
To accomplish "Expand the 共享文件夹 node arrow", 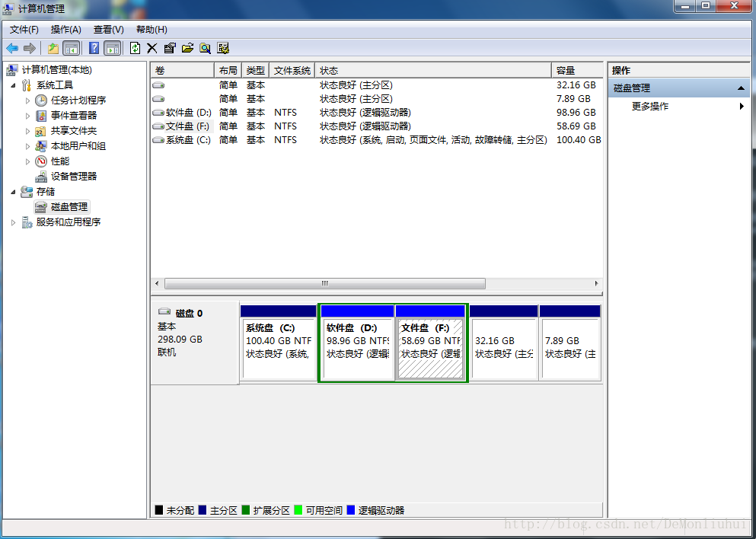I will point(28,131).
